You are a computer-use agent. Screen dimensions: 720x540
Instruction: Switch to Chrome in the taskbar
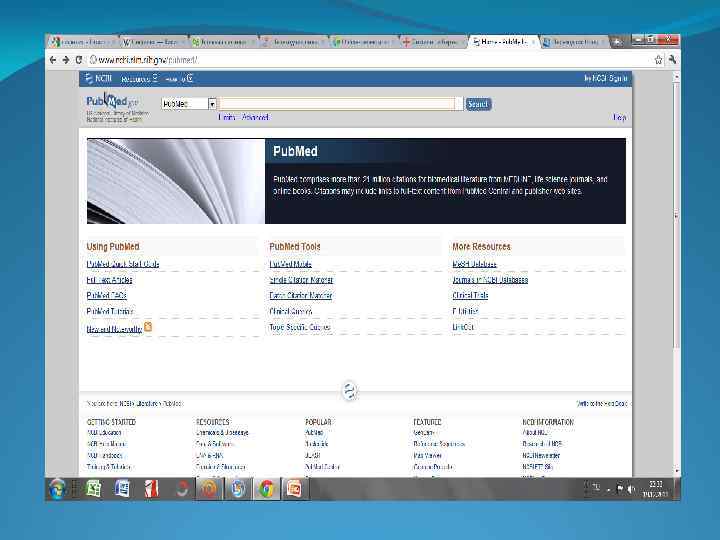266,489
